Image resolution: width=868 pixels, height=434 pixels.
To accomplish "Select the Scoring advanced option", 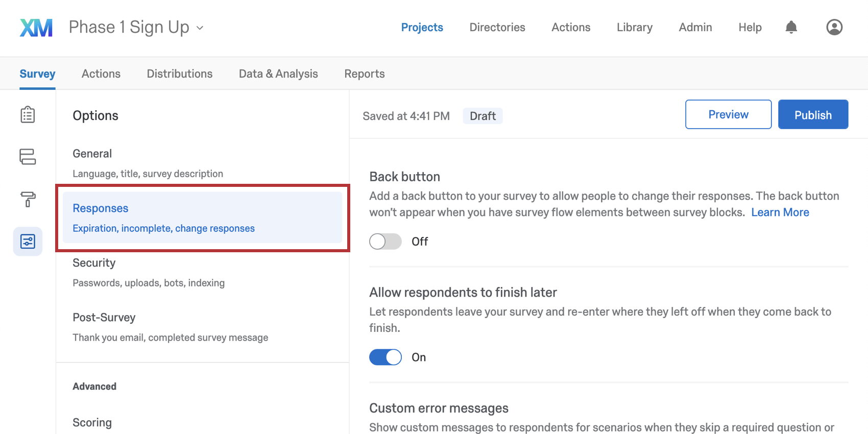I will click(92, 423).
